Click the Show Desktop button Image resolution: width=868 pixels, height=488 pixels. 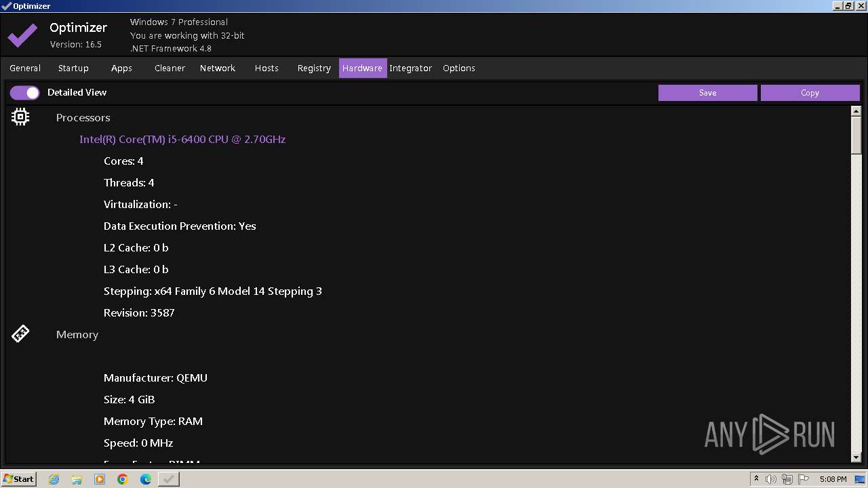point(861,479)
